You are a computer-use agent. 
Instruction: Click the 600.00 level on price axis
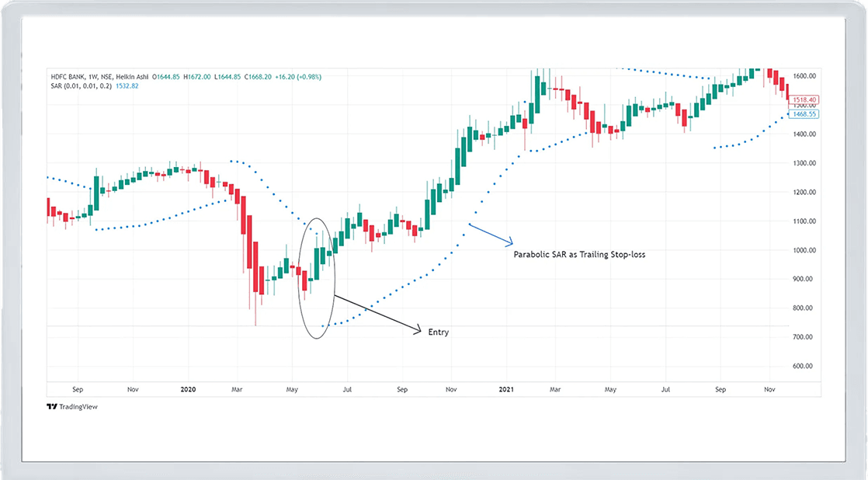tap(804, 367)
